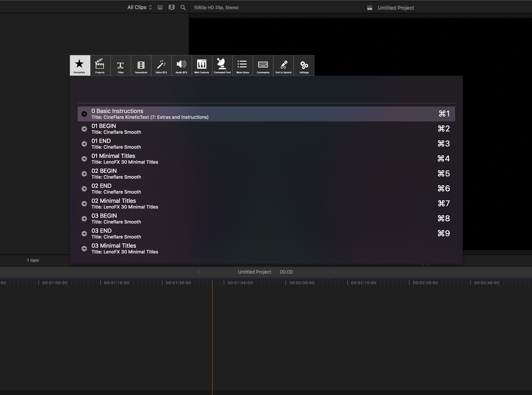This screenshot has height=395, width=532.
Task: Go to the next project with the right arrow
Action: point(334,272)
